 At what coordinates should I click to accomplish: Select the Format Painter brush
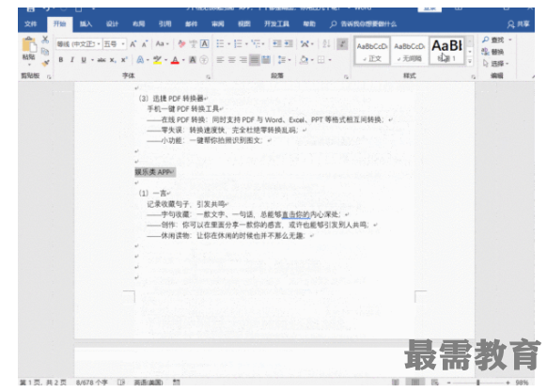tap(45, 63)
